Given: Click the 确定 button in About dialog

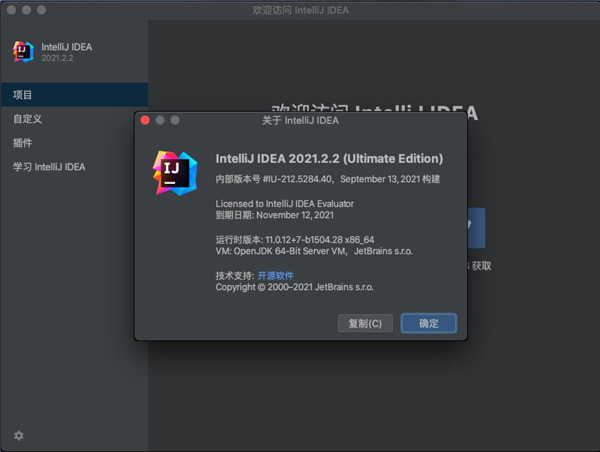Looking at the screenshot, I should point(429,323).
